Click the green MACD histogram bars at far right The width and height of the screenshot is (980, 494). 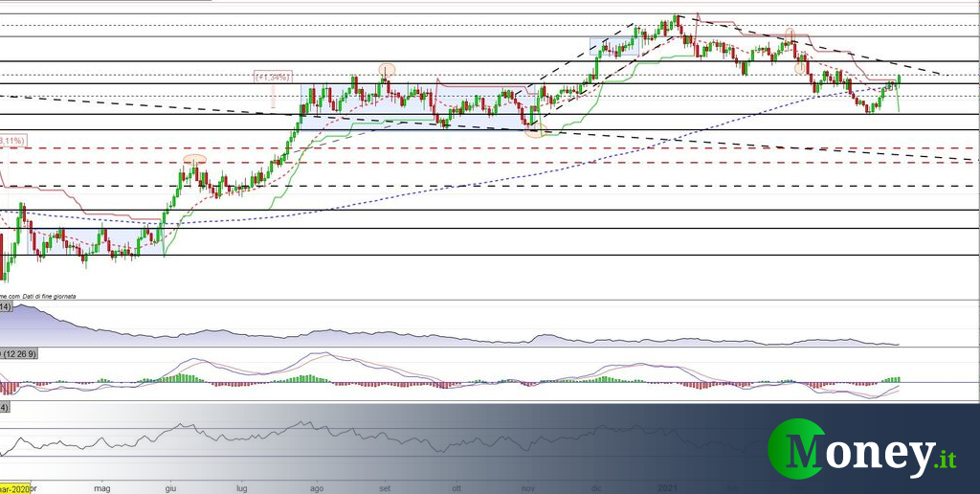point(893,380)
